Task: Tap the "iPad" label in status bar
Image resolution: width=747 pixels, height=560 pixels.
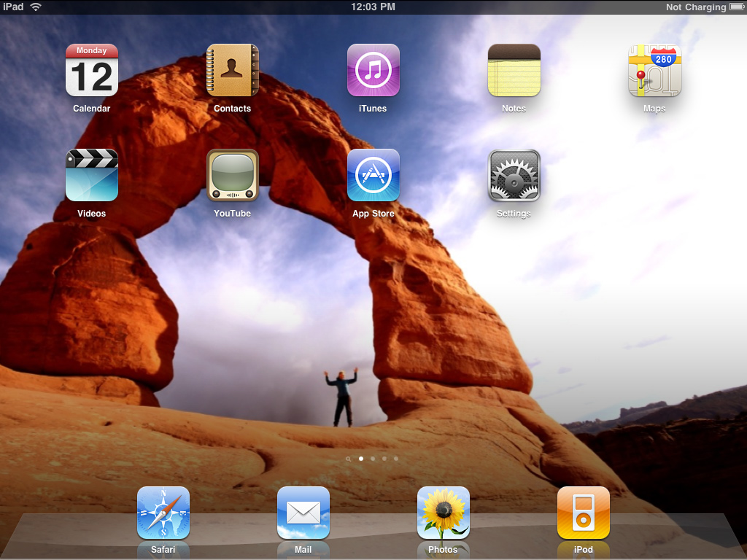Action: pos(13,7)
